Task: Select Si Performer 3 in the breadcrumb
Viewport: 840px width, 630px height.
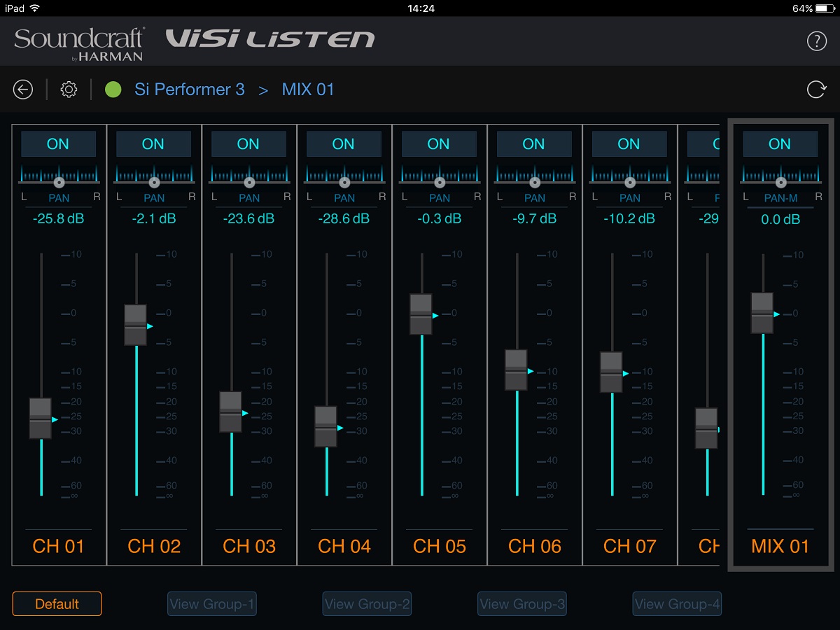Action: pos(190,90)
